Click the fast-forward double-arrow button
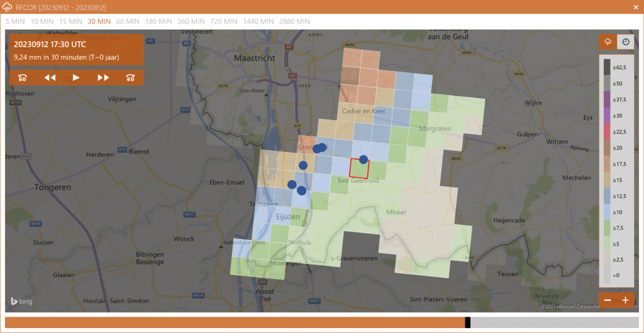 point(103,78)
